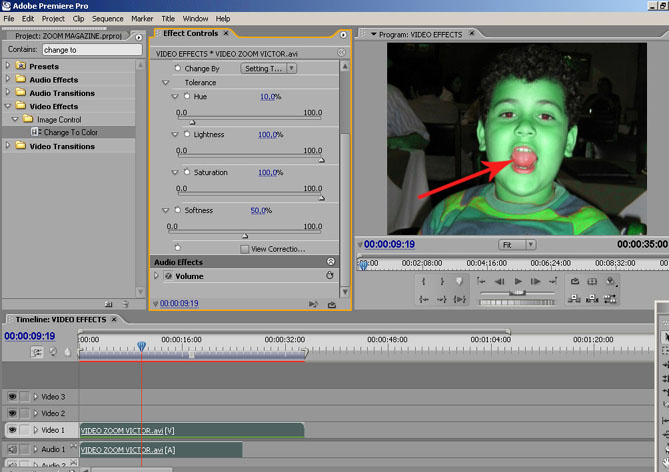This screenshot has height=472, width=669.
Task: Click the Play button in Program monitor
Action: (517, 282)
